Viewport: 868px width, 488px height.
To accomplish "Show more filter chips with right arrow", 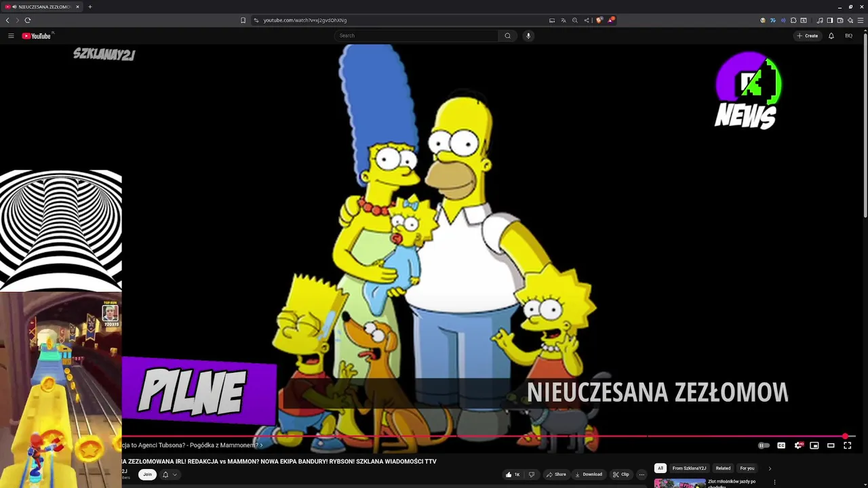I will point(770,468).
